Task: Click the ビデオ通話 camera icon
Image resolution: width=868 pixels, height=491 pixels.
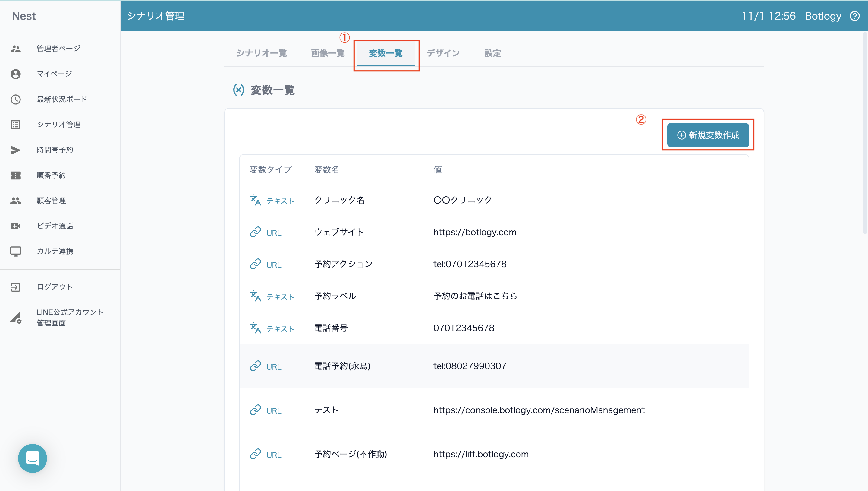Action: (15, 226)
